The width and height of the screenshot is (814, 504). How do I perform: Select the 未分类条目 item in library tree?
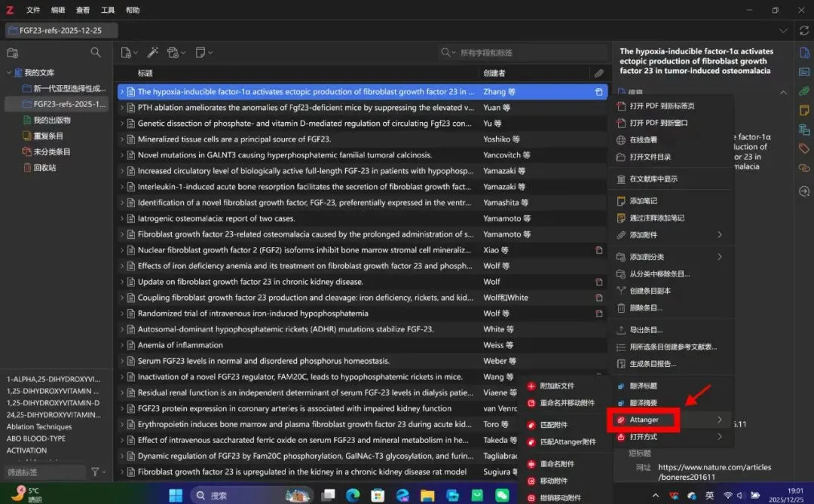(47, 151)
